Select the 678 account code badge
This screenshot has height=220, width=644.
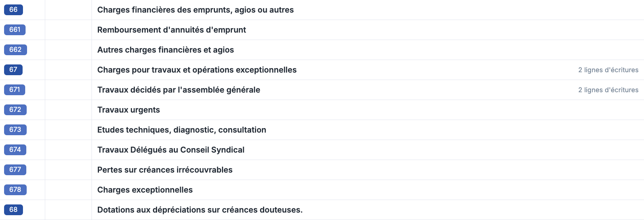click(15, 190)
